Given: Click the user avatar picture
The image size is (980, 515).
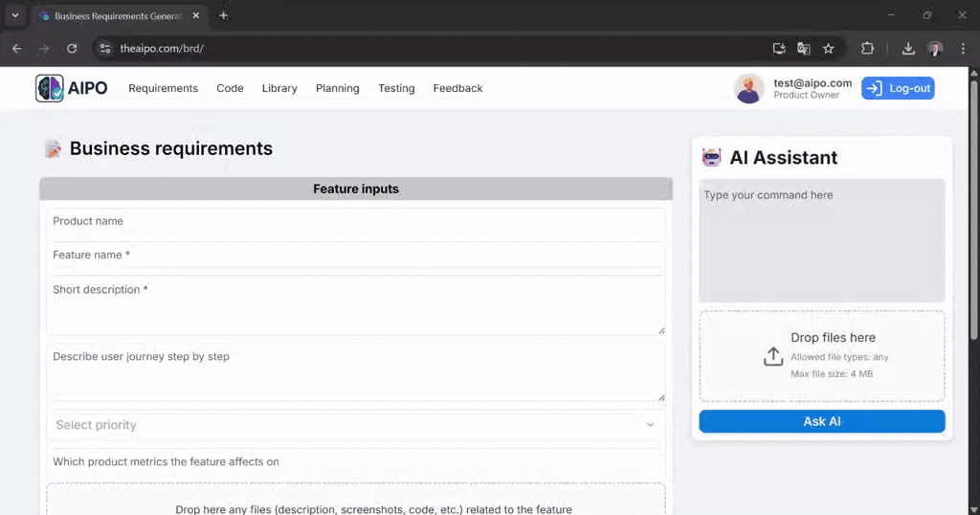Looking at the screenshot, I should pos(748,88).
